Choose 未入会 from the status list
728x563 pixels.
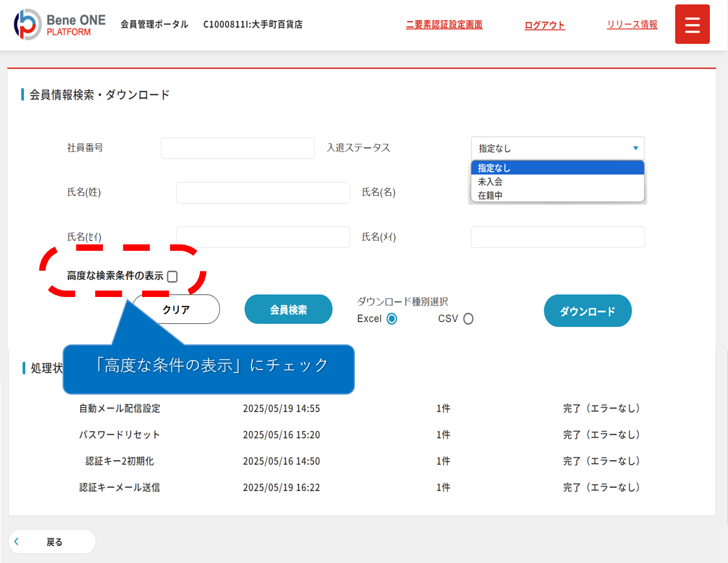coord(557,182)
